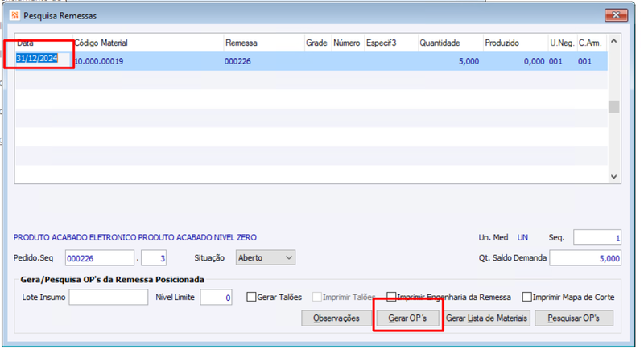Click the Pedido.Seq field with 000226
This screenshot has height=349, width=644.
99,258
